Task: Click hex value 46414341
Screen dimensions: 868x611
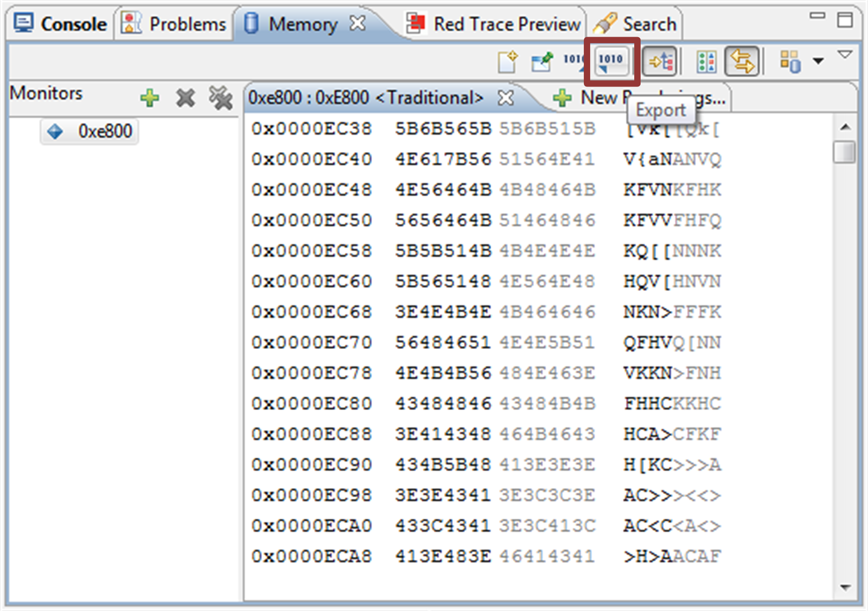Action: pyautogui.click(x=547, y=556)
